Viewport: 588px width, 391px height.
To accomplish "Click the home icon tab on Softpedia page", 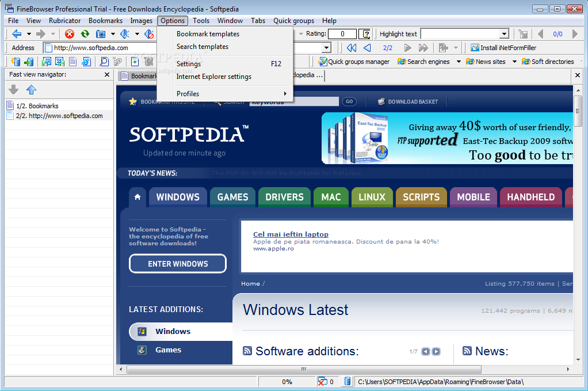I will (x=138, y=197).
